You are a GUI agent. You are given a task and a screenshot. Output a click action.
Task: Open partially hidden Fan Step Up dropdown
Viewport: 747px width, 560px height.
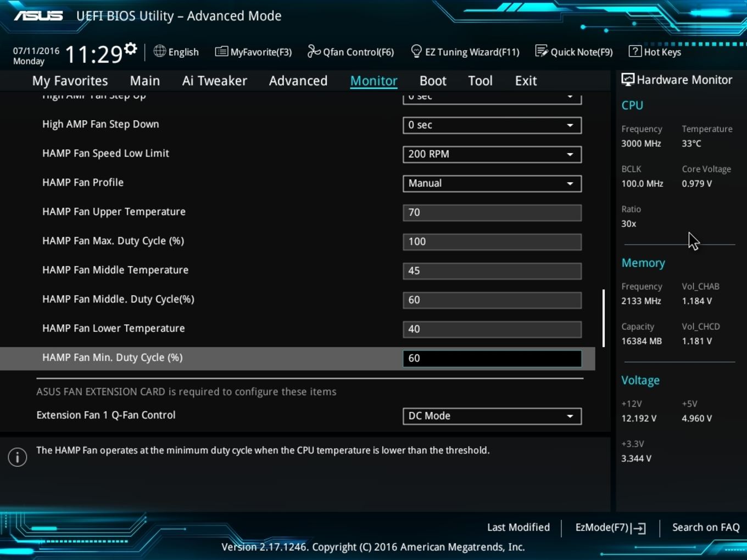492,98
